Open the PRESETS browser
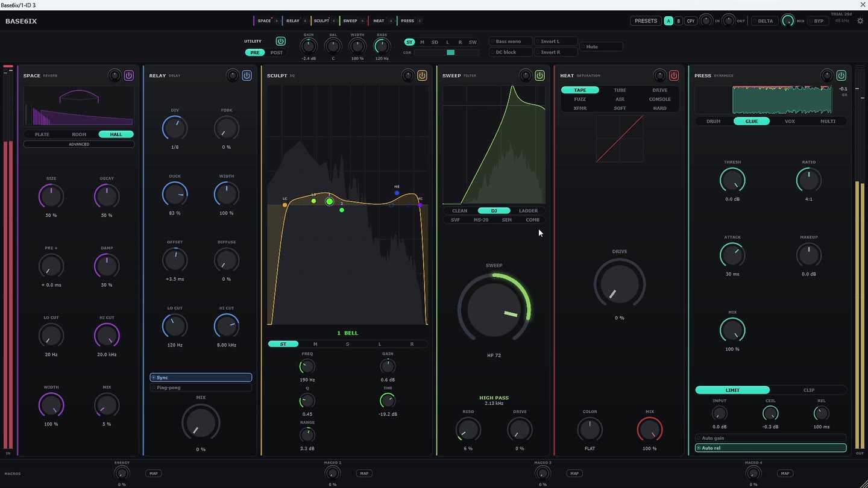Screen dimensions: 868x488 [646, 21]
